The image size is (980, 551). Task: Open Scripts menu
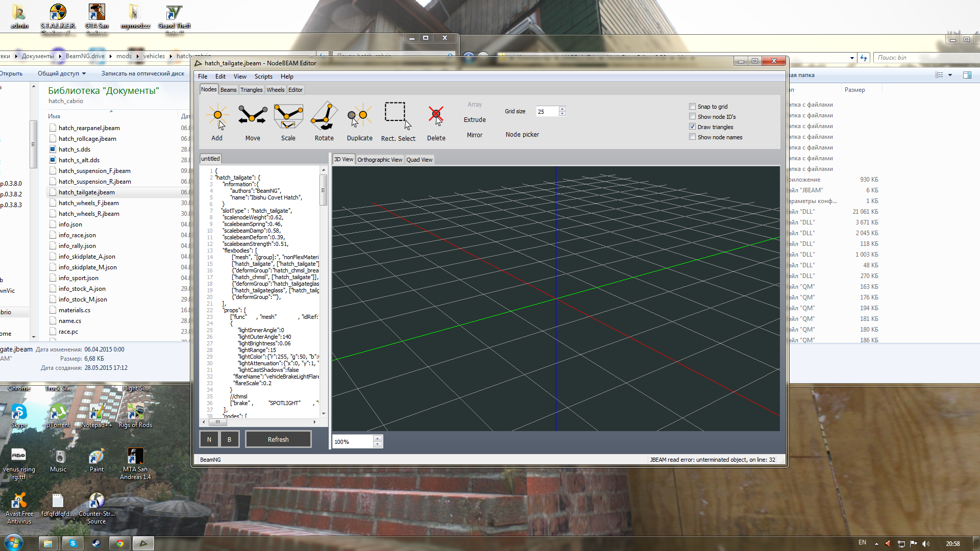(x=263, y=77)
